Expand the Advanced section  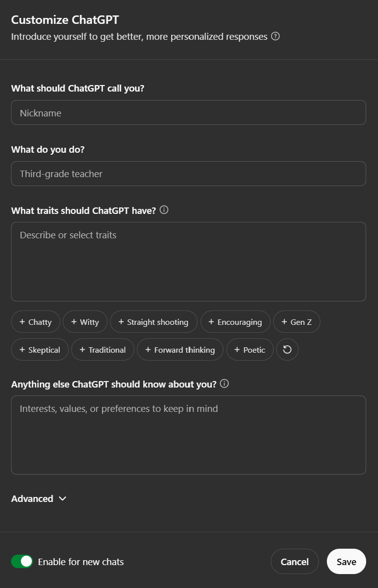[39, 498]
